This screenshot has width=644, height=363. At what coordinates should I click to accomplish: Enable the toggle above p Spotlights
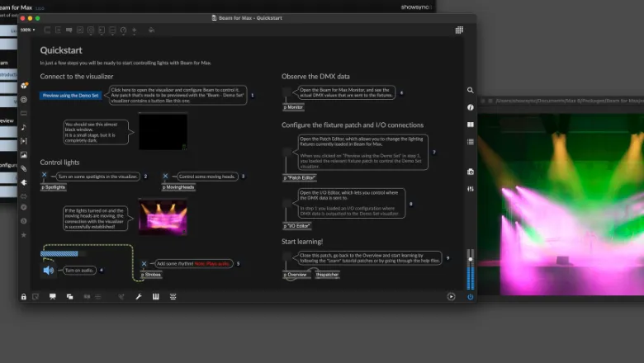[x=44, y=175]
